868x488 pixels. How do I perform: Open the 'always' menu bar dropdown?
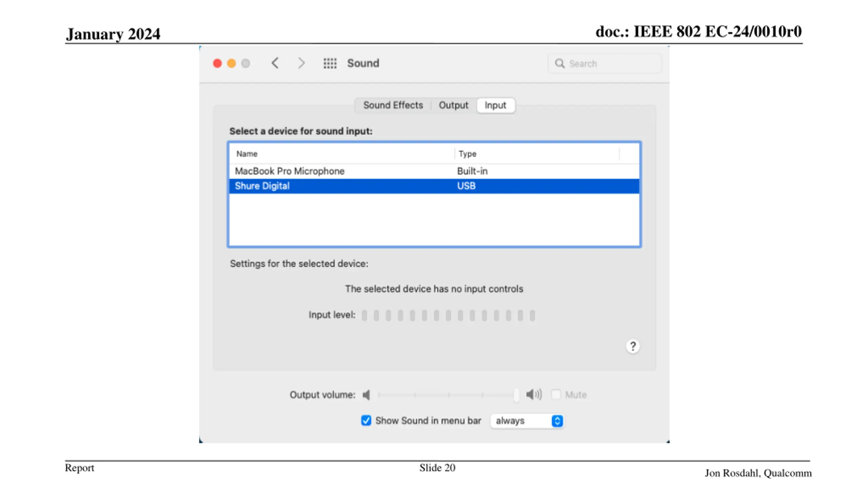coord(527,421)
